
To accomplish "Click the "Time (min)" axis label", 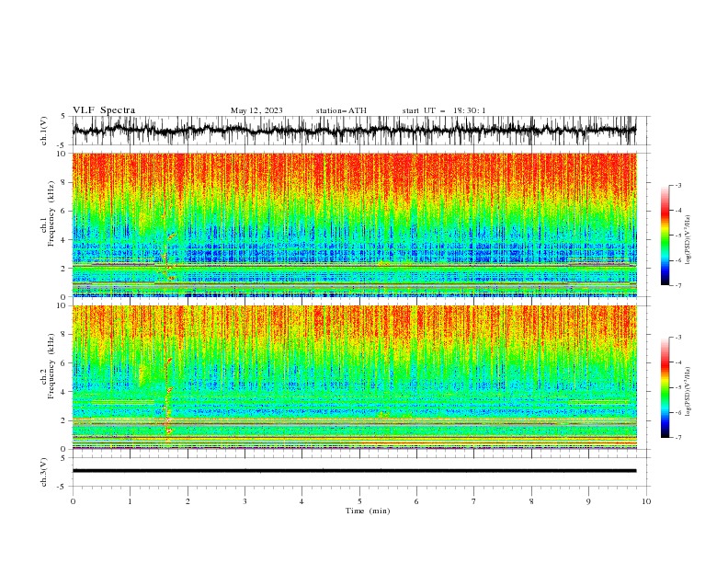I will (x=368, y=511).
